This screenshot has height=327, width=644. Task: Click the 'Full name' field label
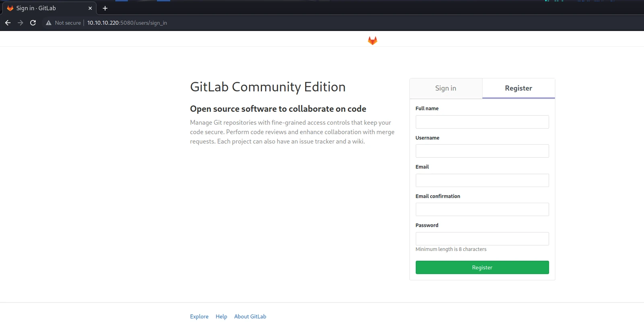427,109
